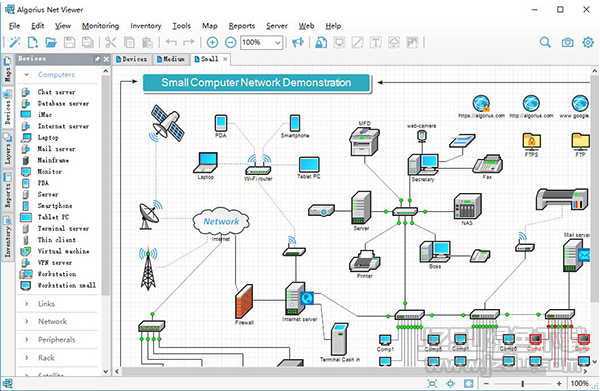Click the magic wand wizard icon
The width and height of the screenshot is (600, 391).
(x=15, y=42)
